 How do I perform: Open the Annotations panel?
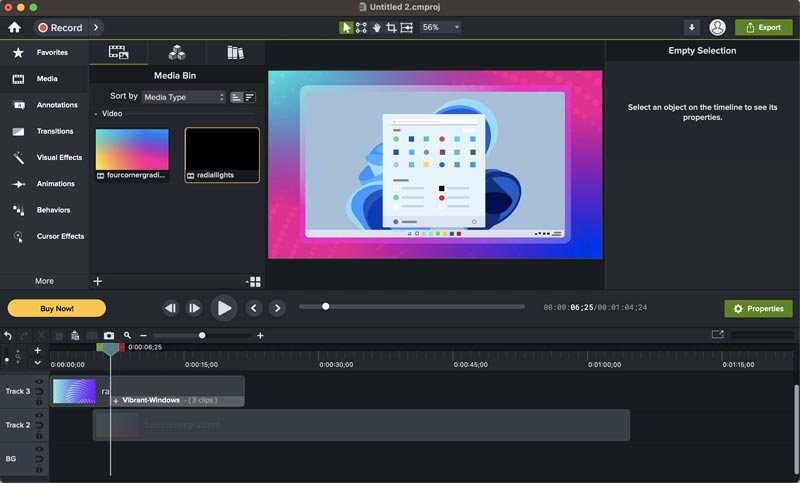[x=44, y=105]
